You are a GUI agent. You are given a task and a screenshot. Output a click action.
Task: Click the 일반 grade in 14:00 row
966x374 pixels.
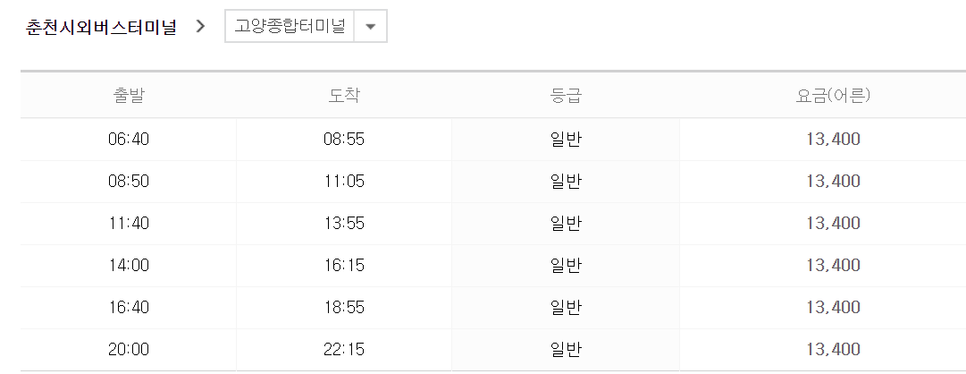[566, 265]
